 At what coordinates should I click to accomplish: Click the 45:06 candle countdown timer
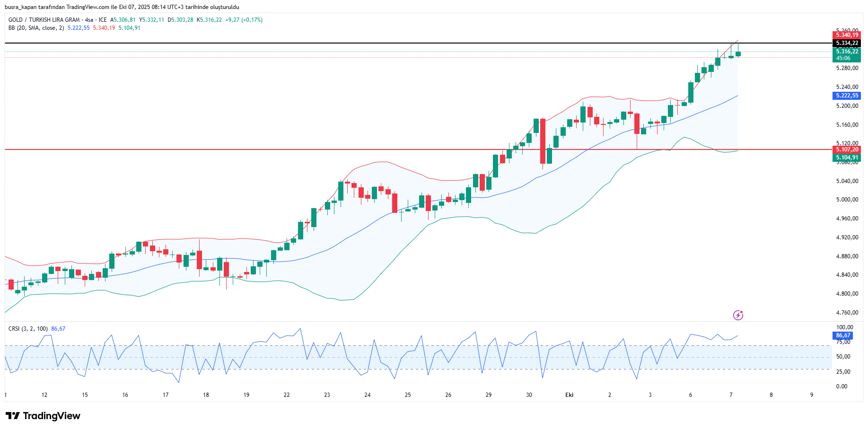[843, 58]
